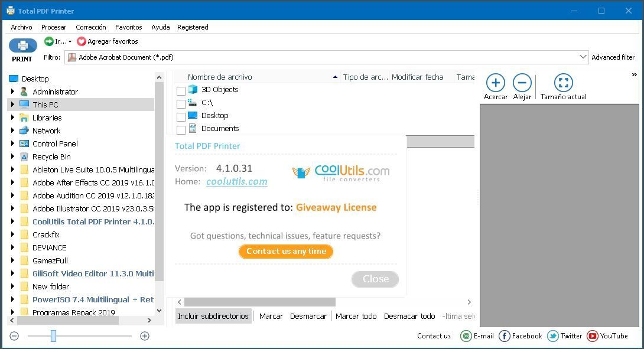This screenshot has height=349, width=644.
Task: Zoom in with the Acercar icon
Action: tap(495, 83)
